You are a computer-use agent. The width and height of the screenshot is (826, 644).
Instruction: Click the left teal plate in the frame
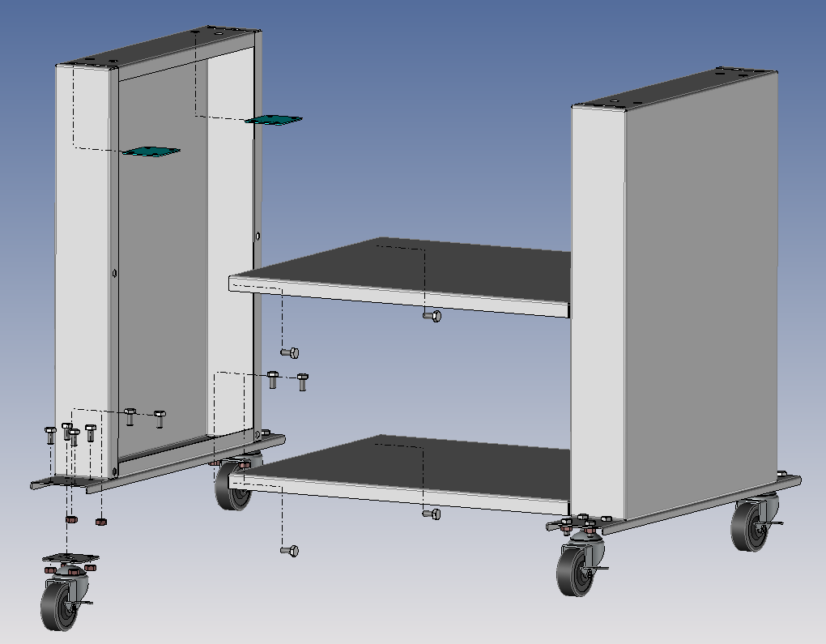click(x=151, y=151)
